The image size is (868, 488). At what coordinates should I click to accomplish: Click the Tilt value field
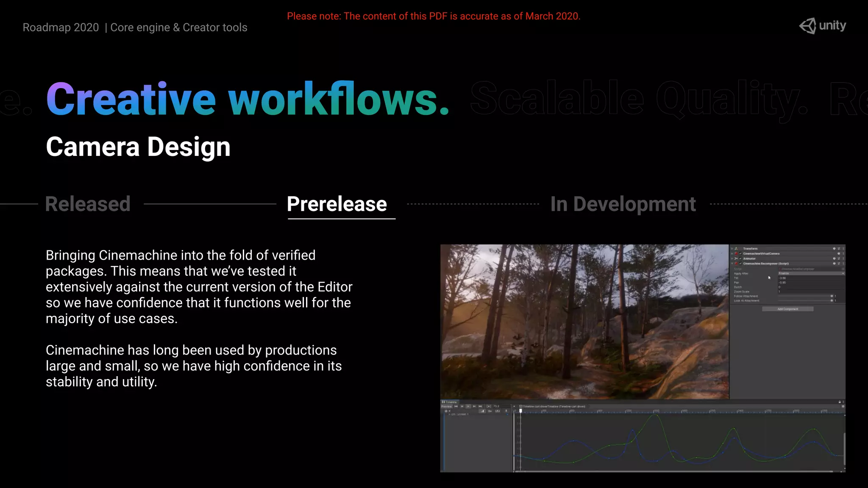tap(811, 278)
